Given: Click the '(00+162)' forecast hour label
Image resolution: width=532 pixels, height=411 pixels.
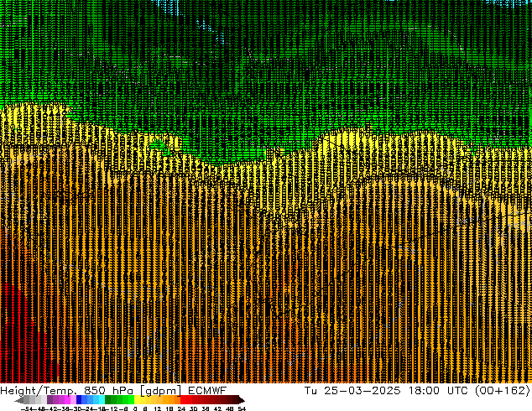Looking at the screenshot, I should click(502, 390).
